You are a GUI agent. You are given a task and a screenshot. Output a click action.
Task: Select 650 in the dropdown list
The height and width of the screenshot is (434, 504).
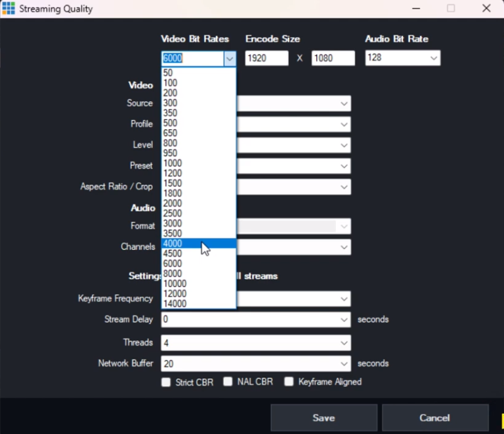[199, 133]
